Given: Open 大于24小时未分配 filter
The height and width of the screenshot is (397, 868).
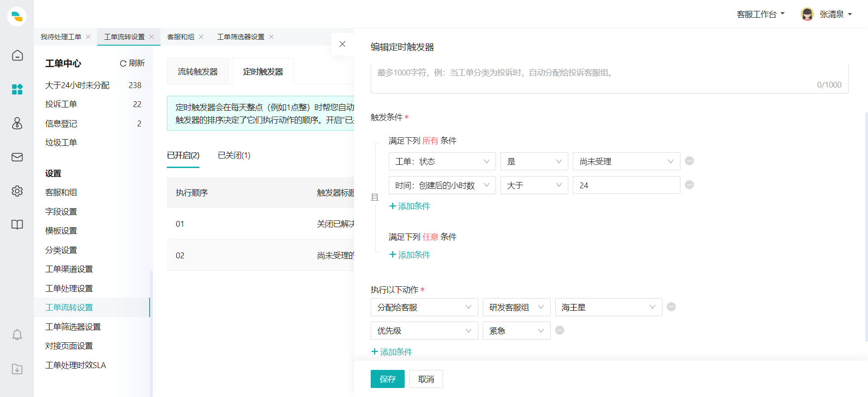Looking at the screenshot, I should 93,85.
